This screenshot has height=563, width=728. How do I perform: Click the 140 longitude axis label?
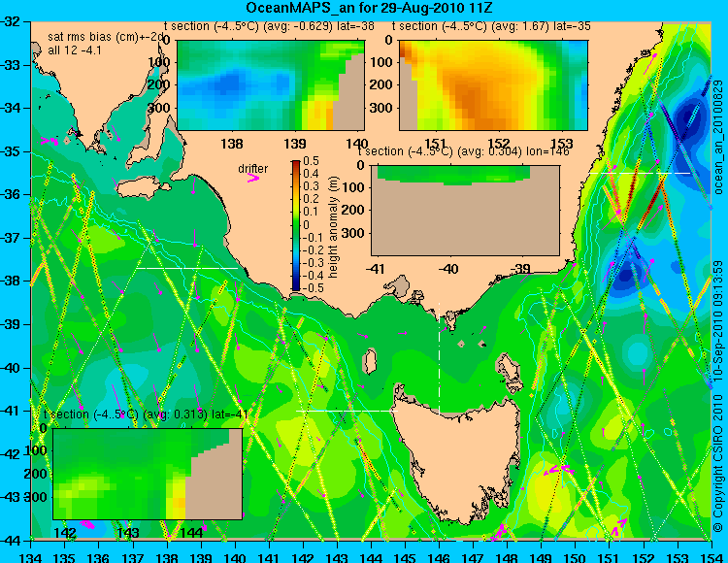pyautogui.click(x=236, y=557)
